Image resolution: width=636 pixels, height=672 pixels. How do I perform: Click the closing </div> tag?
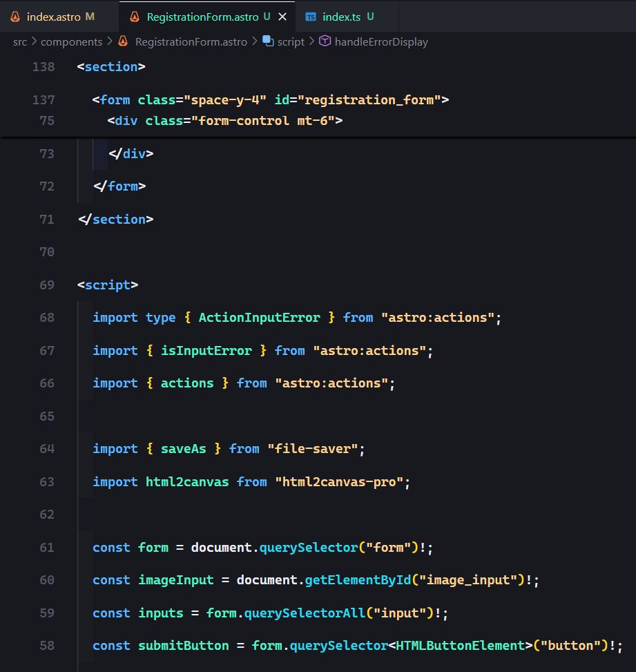click(131, 153)
